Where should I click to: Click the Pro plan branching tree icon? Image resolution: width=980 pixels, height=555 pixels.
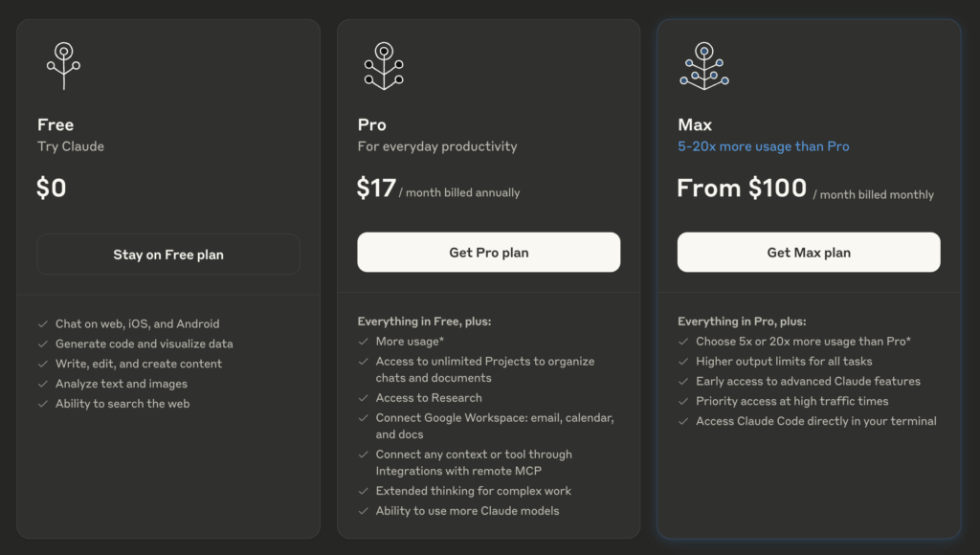coord(384,66)
